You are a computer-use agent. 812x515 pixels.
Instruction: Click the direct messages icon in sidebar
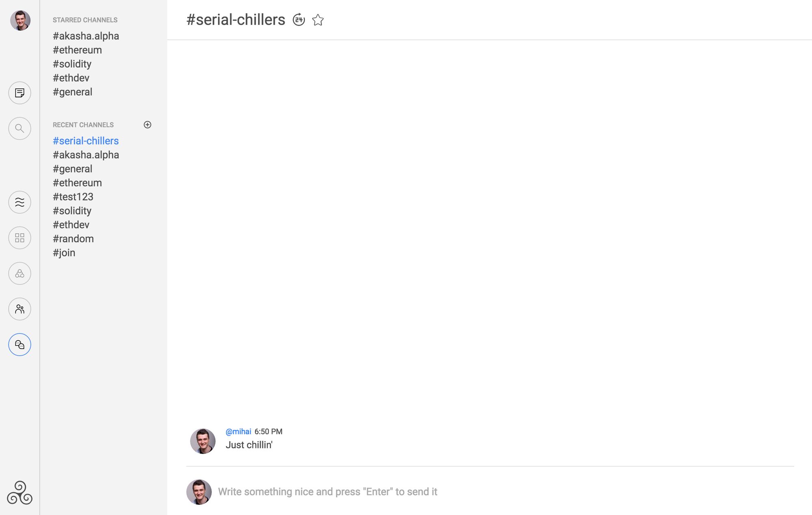[19, 344]
